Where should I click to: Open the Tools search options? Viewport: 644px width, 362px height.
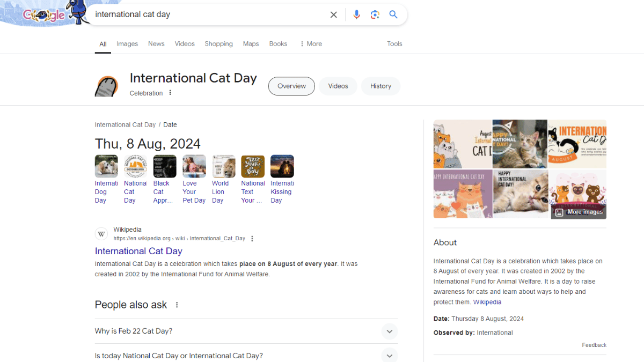tap(394, 44)
